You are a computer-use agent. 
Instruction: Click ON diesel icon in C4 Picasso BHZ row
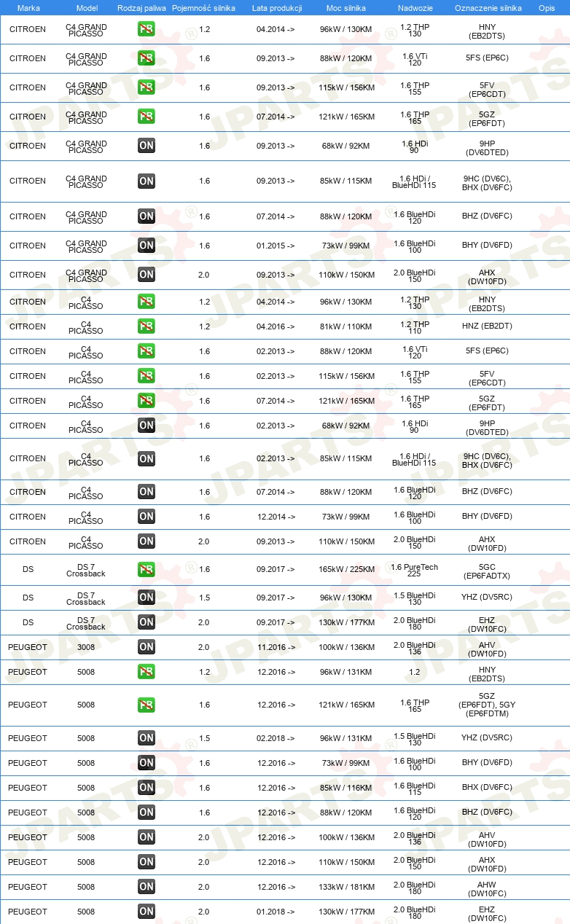pyautogui.click(x=147, y=492)
